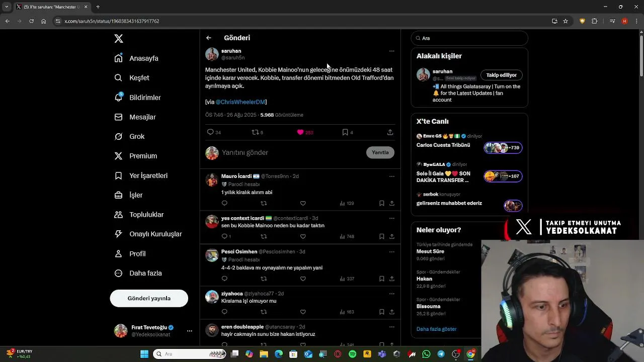The image size is (644, 362).
Task: Open Grok from sidebar
Action: pos(129,137)
